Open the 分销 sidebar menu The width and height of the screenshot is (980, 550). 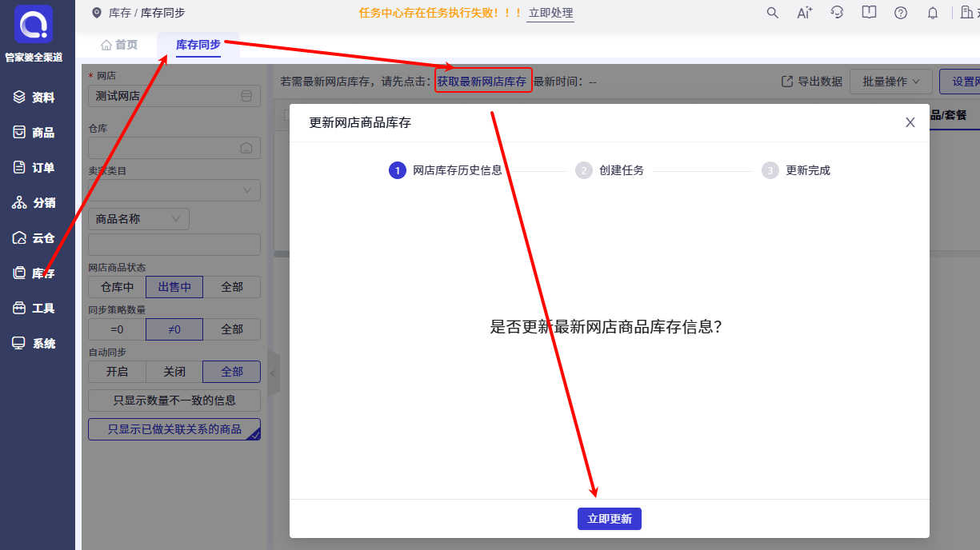[34, 203]
